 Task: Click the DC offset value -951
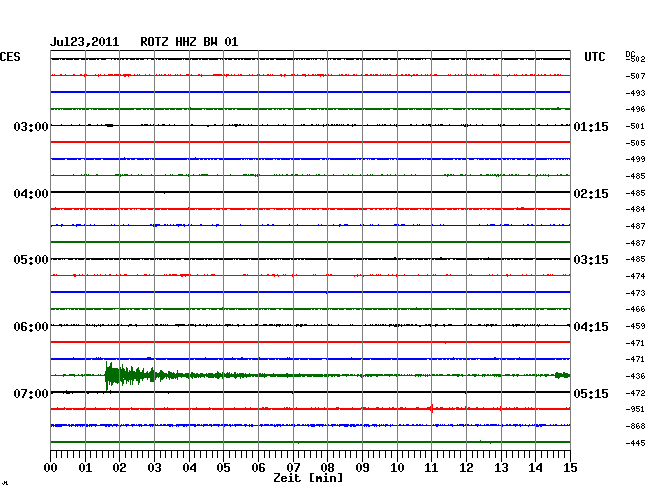(635, 409)
